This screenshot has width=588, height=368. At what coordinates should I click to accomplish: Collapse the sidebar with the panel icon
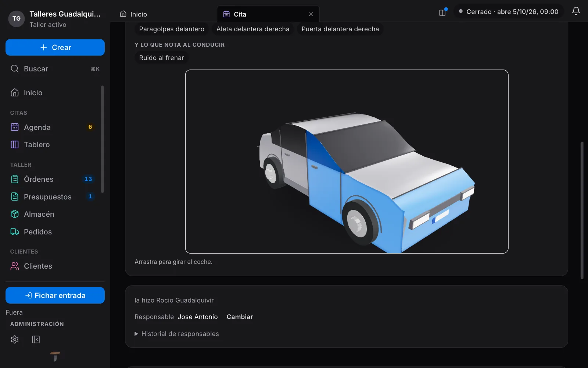36,339
